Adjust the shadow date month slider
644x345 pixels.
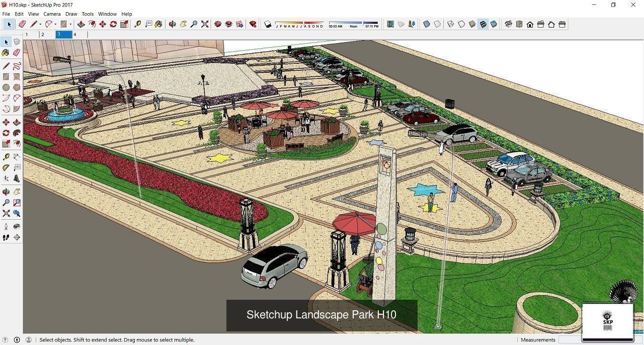tap(300, 24)
